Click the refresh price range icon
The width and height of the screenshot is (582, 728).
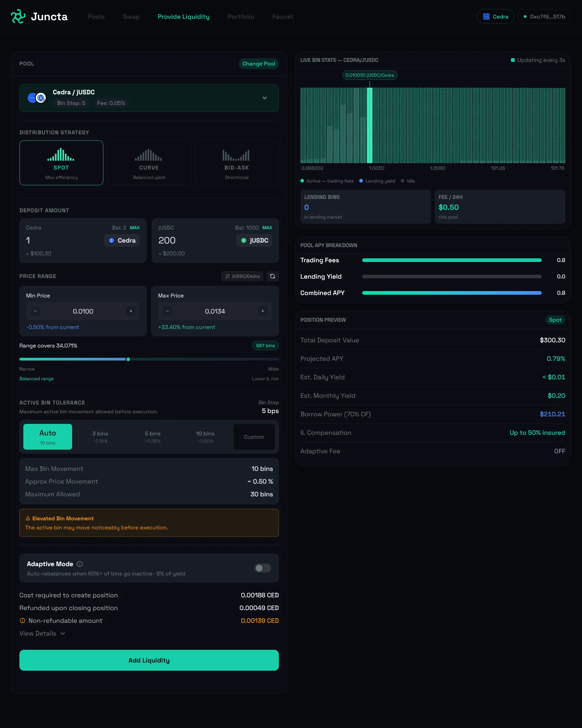pos(273,276)
